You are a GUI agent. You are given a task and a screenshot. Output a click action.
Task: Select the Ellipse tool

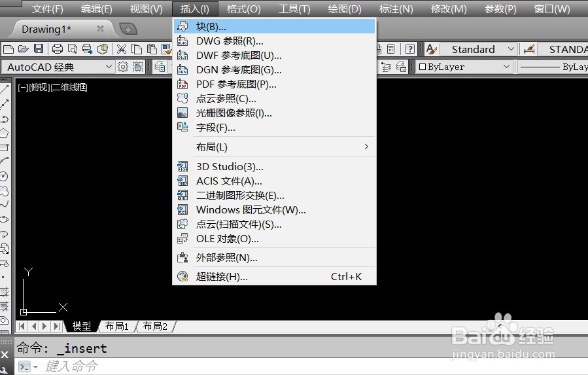point(5,219)
